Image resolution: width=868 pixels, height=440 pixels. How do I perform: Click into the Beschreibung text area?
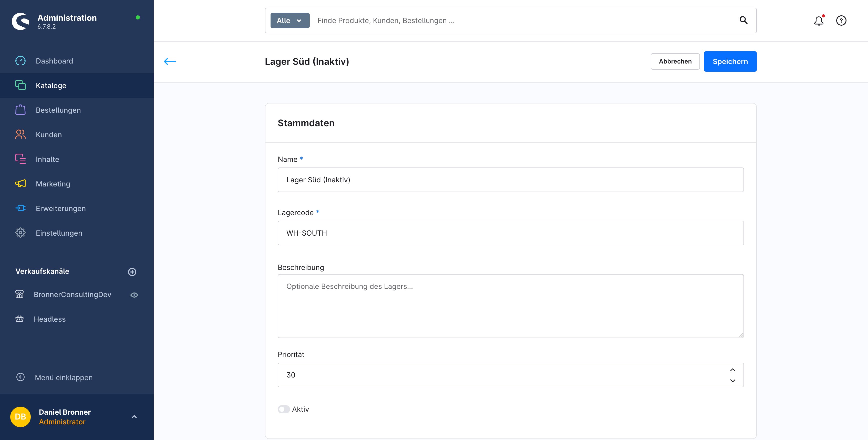[x=510, y=306]
